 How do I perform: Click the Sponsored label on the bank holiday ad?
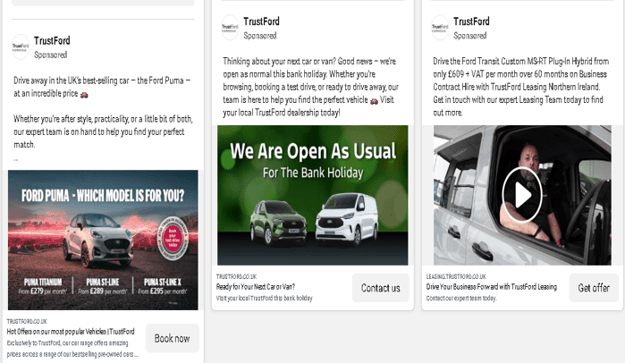(x=260, y=35)
